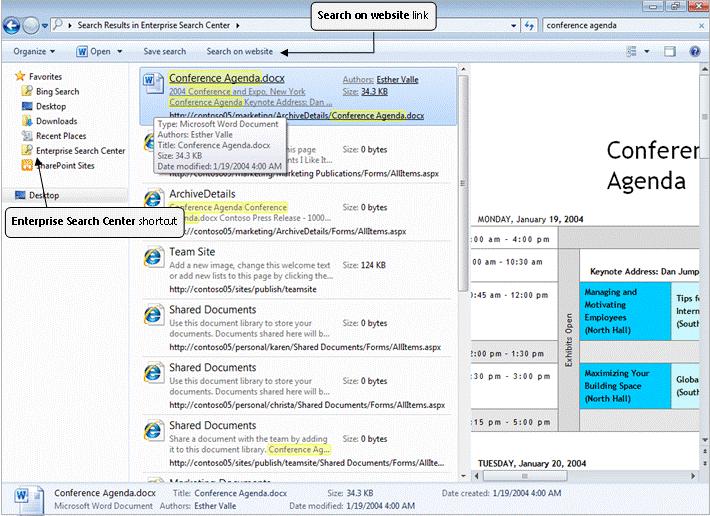Image resolution: width=710 pixels, height=516 pixels.
Task: Click the Favorites star icon
Action: [20, 76]
